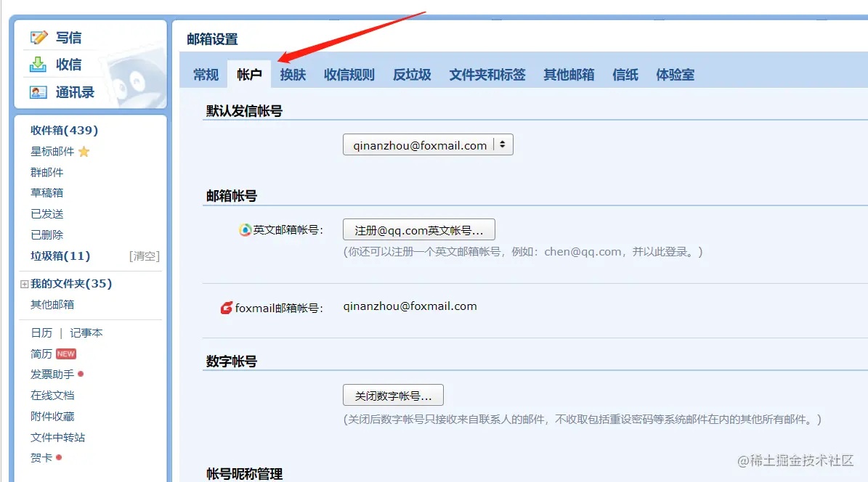The image size is (868, 482).
Task: Click the contacts address book icon
Action: [38, 92]
